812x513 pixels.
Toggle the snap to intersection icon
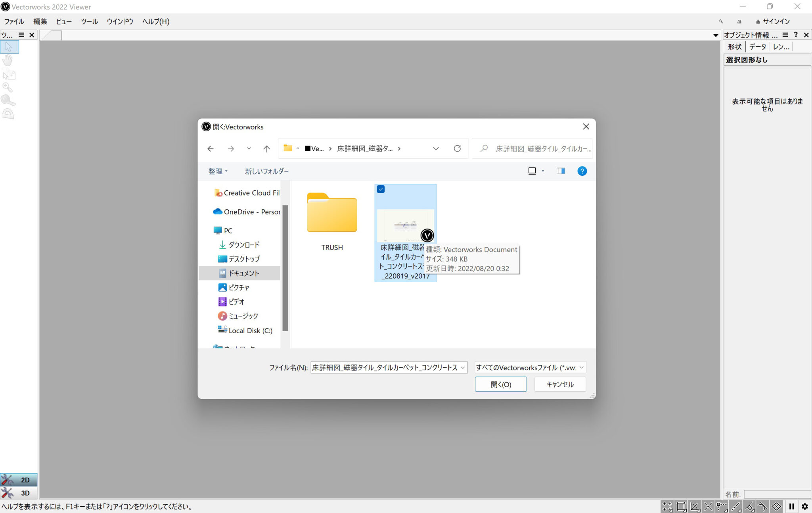[x=708, y=507]
